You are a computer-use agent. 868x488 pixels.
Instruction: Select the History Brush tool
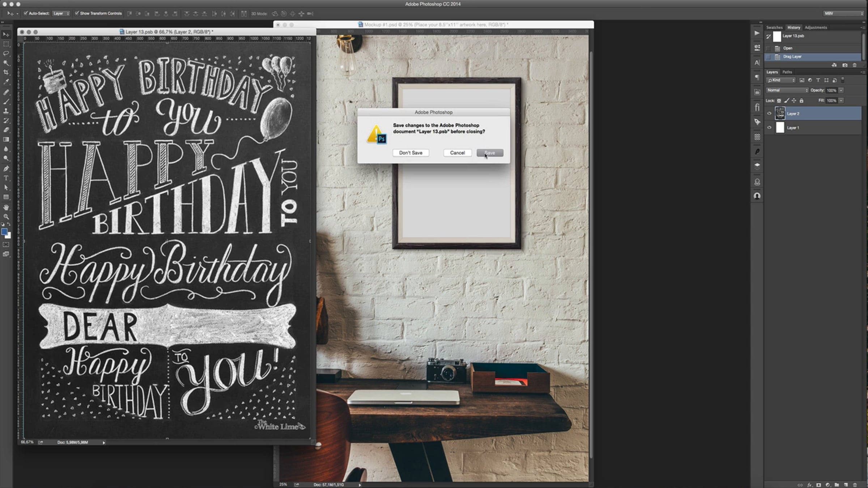click(6, 120)
